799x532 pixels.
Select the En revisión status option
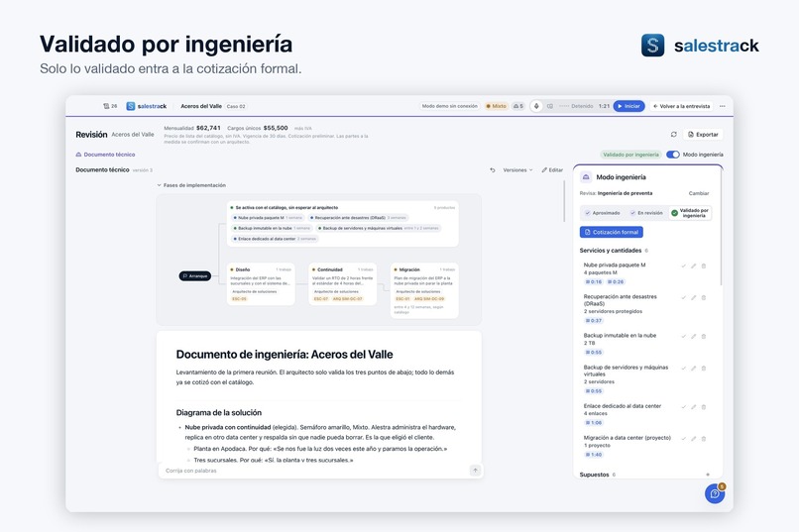(646, 213)
